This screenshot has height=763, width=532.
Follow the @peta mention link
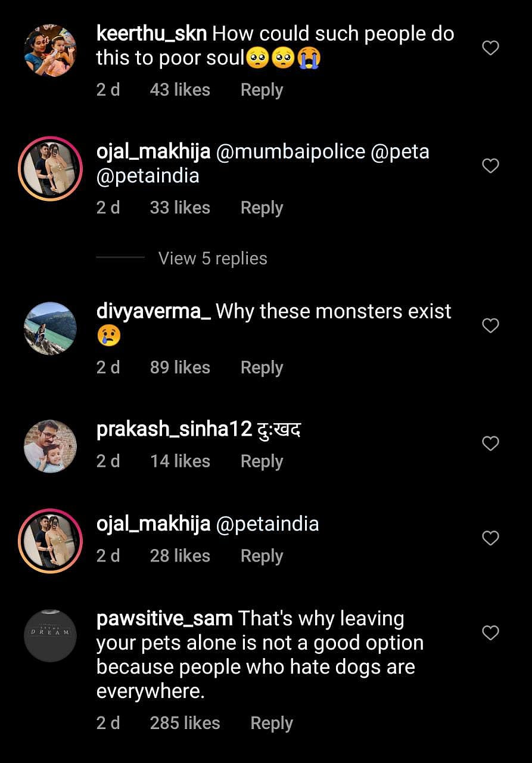[400, 151]
